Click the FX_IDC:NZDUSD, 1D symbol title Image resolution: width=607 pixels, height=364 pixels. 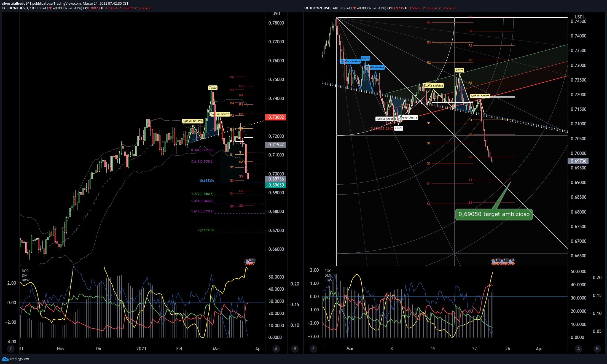(18, 8)
